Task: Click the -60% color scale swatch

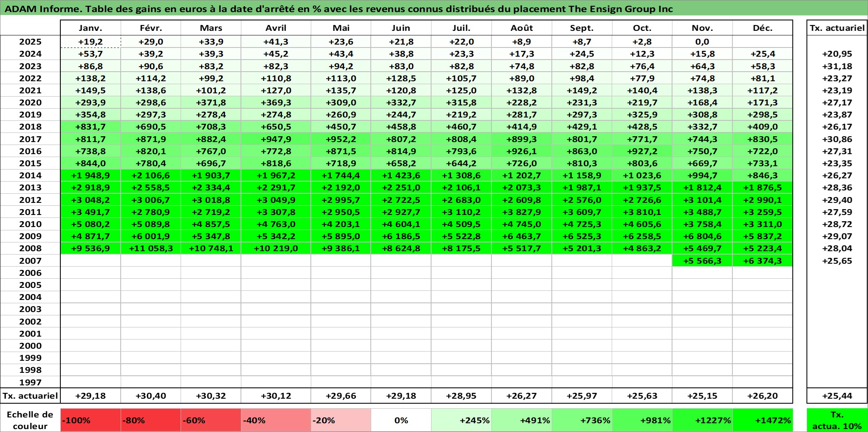Action: [x=211, y=420]
